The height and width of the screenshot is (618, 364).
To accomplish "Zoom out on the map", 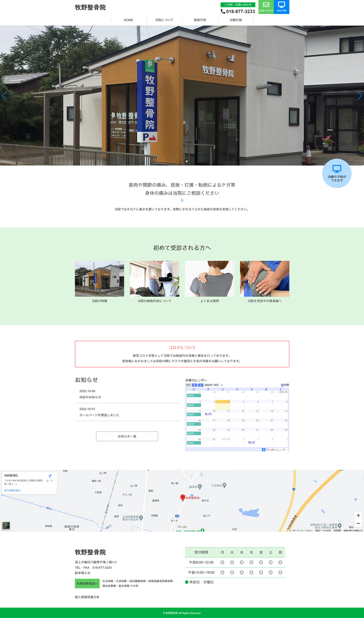I will tap(358, 523).
